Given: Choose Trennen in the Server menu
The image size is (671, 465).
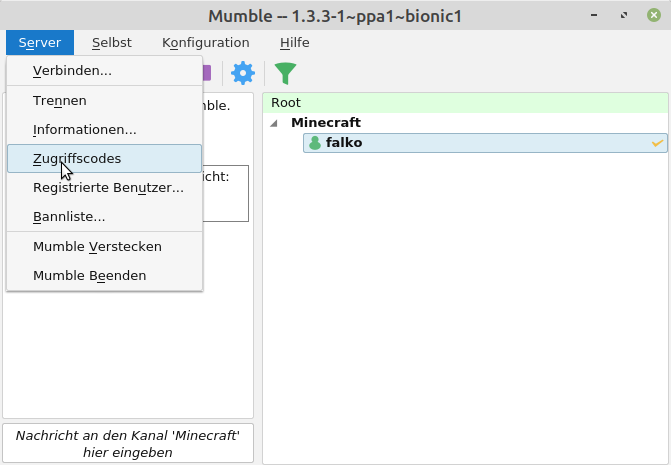Looking at the screenshot, I should point(60,101).
